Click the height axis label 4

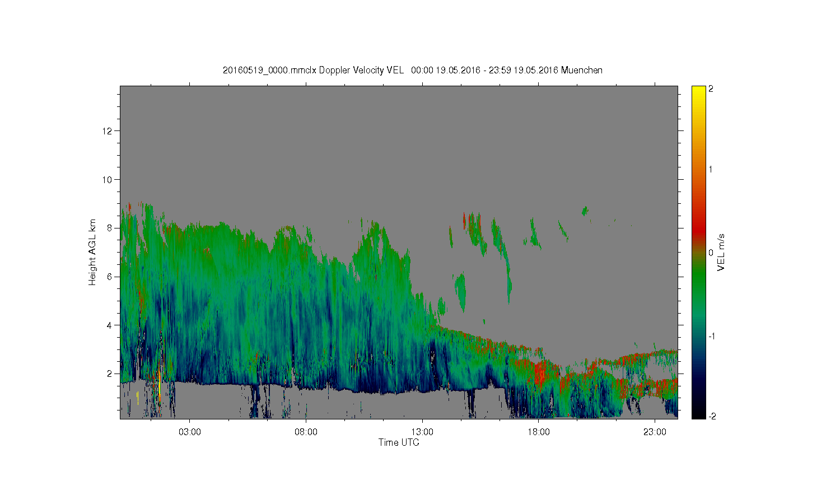click(x=110, y=325)
